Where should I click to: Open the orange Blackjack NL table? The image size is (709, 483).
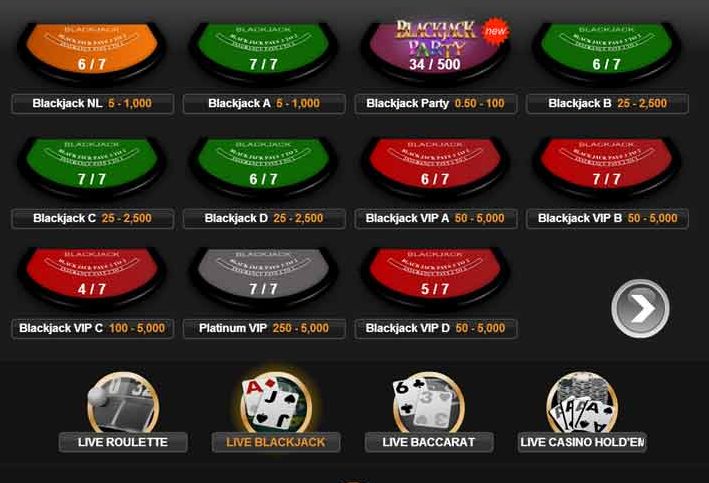click(x=92, y=52)
